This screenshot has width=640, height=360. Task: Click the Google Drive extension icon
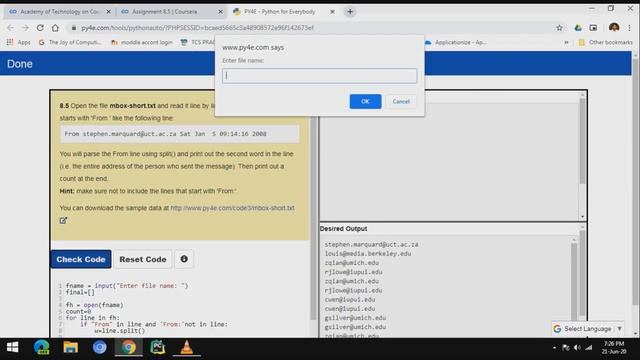click(x=578, y=28)
